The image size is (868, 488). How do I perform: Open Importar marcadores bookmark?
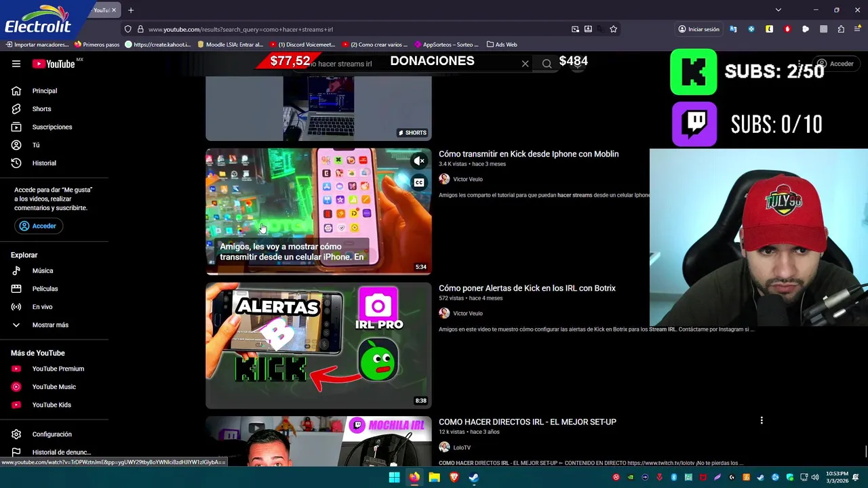[x=37, y=45]
